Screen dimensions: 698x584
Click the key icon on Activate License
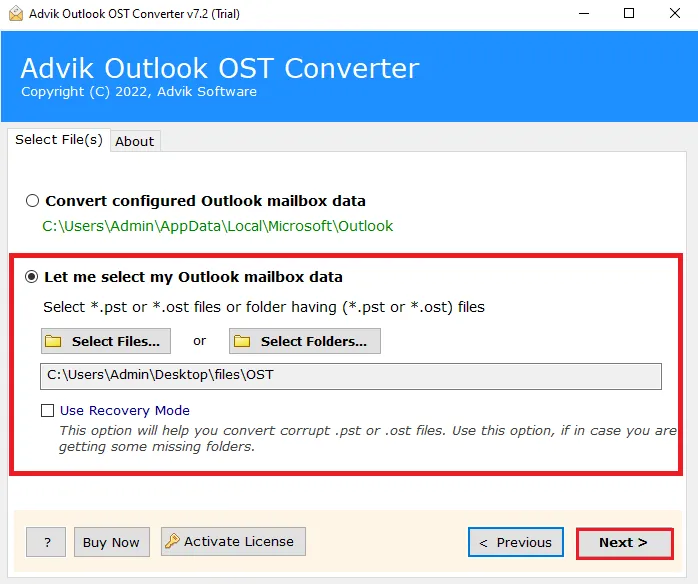(x=172, y=542)
